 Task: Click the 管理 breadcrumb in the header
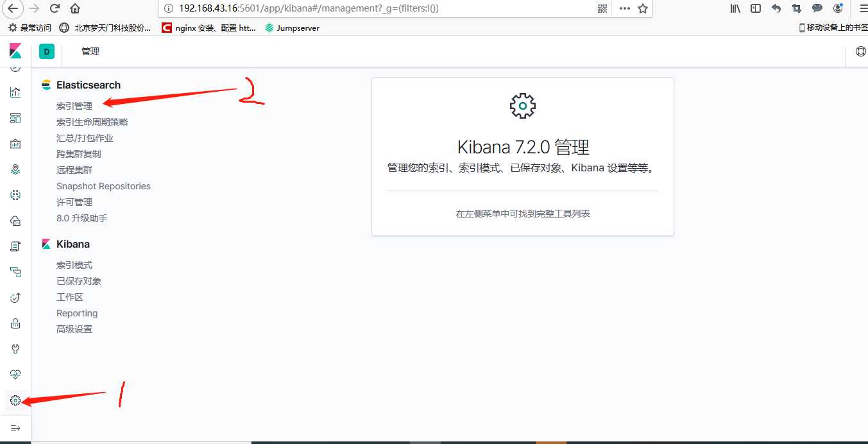coord(90,51)
